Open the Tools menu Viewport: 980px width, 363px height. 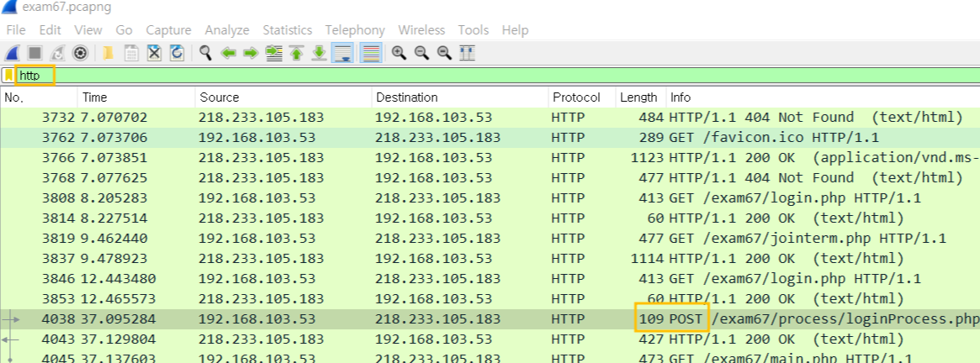click(x=473, y=30)
